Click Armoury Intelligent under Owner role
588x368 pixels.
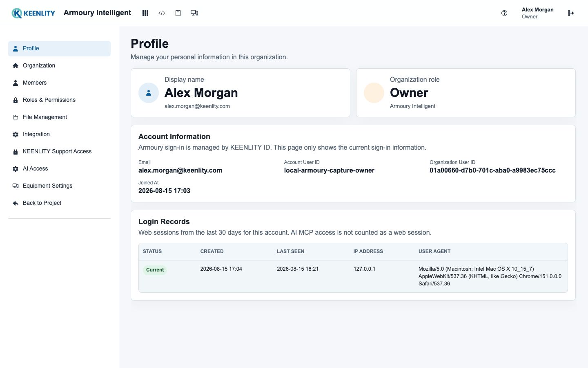coord(412,106)
